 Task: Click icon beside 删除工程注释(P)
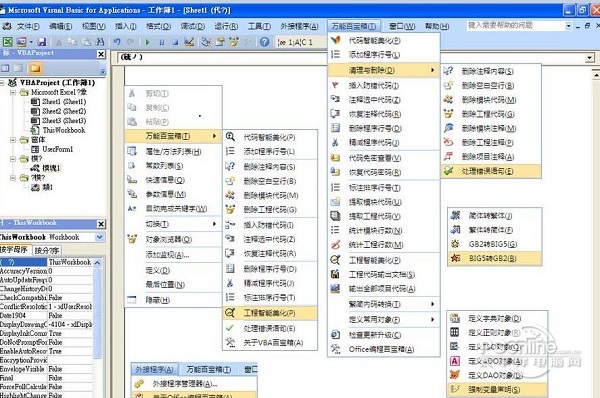(448, 142)
